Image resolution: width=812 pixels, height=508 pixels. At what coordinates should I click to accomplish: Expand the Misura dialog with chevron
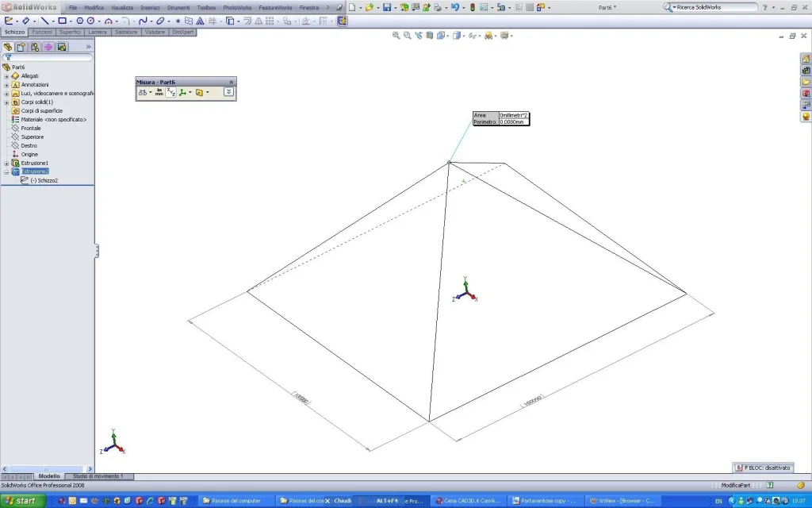[228, 92]
